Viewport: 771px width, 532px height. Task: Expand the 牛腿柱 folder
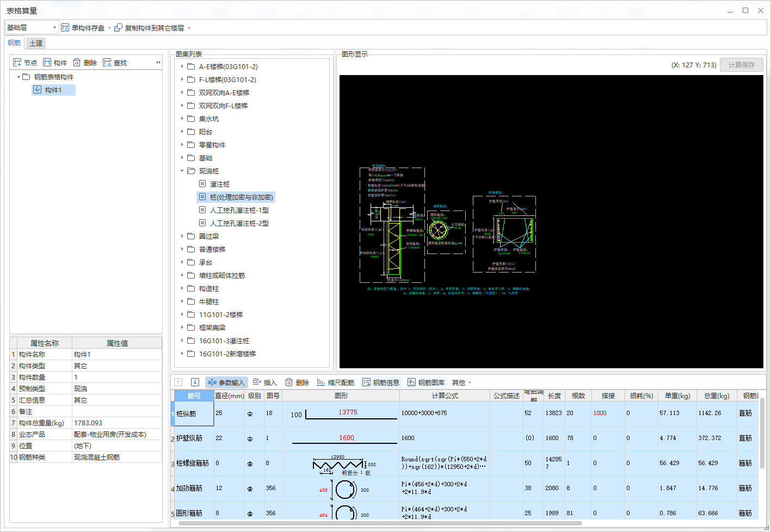tap(182, 301)
